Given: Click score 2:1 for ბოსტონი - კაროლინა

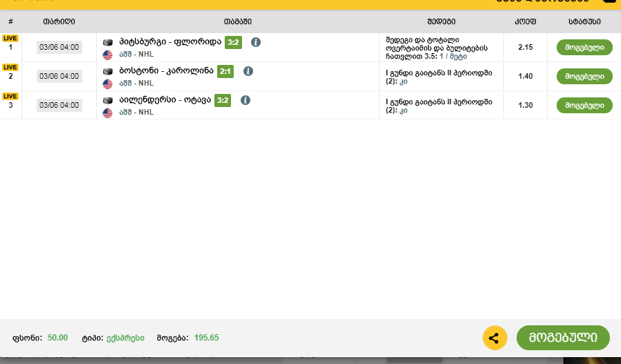Looking at the screenshot, I should point(225,71).
